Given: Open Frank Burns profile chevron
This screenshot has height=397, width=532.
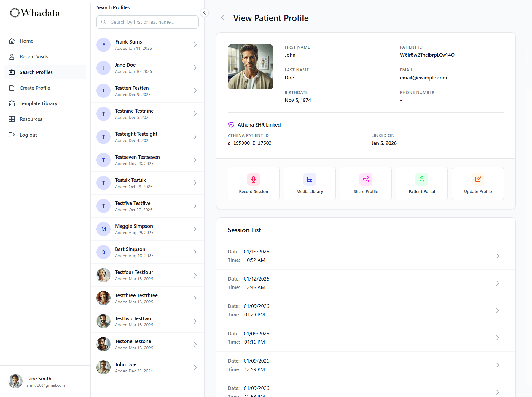Looking at the screenshot, I should click(x=195, y=44).
